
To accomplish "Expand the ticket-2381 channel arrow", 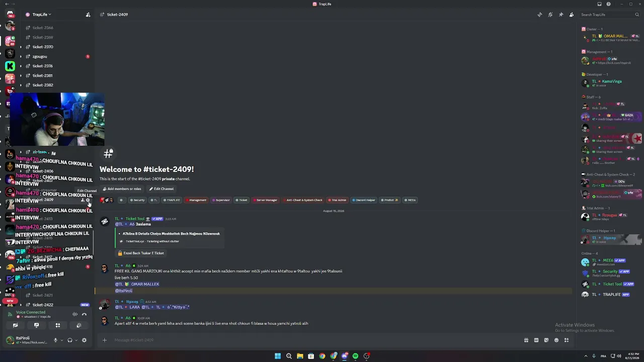I will click(21, 75).
